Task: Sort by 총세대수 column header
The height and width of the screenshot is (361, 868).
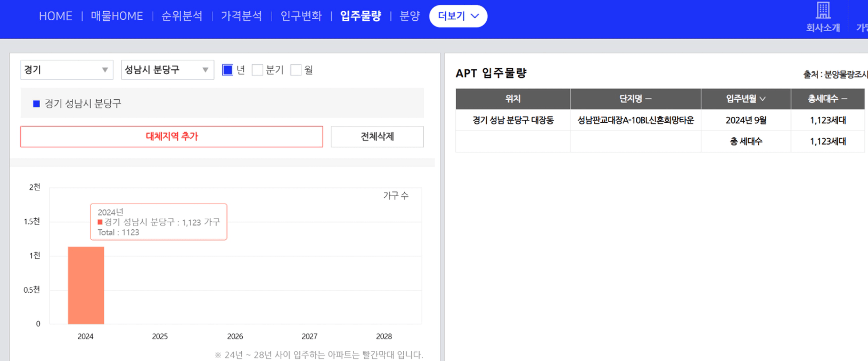Action: [828, 99]
